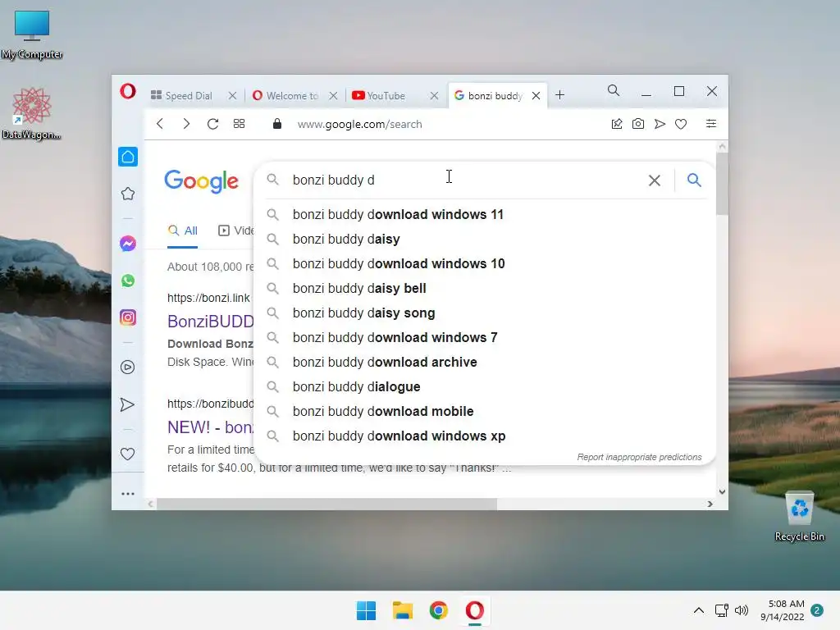Click the scroll down arrow of the vertical scrollbar
The height and width of the screenshot is (630, 840).
coord(722,492)
